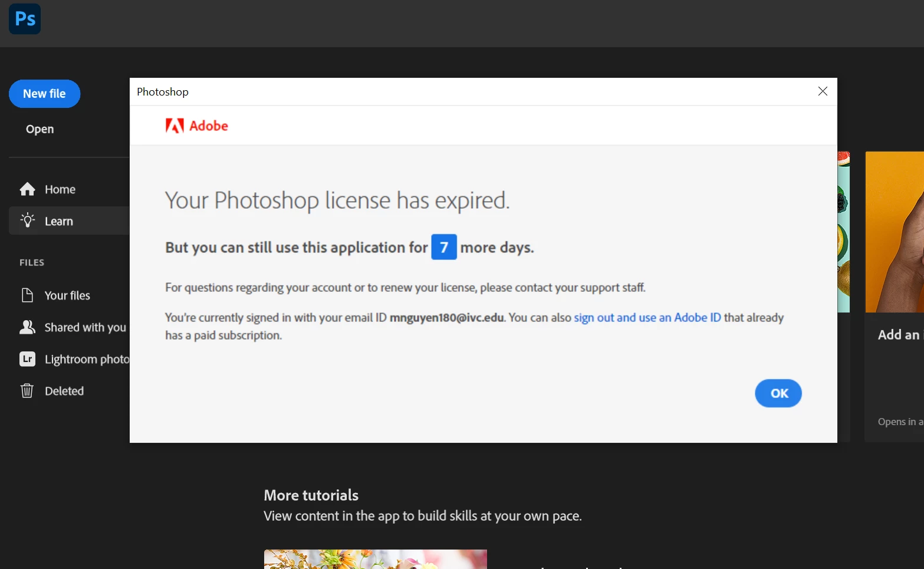Viewport: 924px width, 569px height.
Task: Click the 'Opens in a' card caption
Action: (900, 422)
